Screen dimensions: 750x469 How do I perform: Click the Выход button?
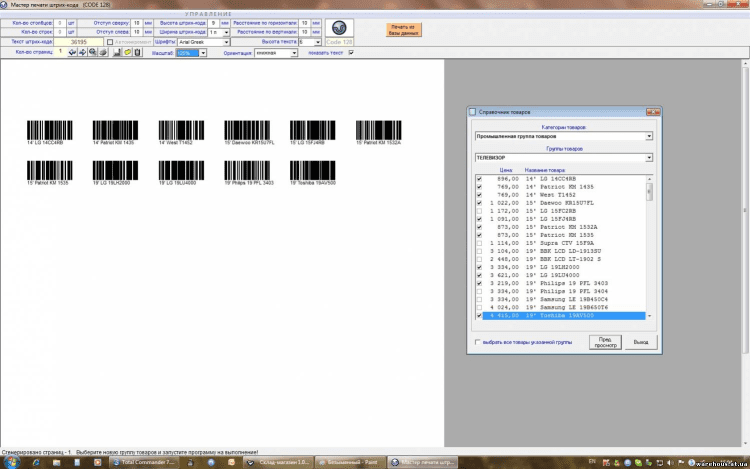(x=641, y=342)
